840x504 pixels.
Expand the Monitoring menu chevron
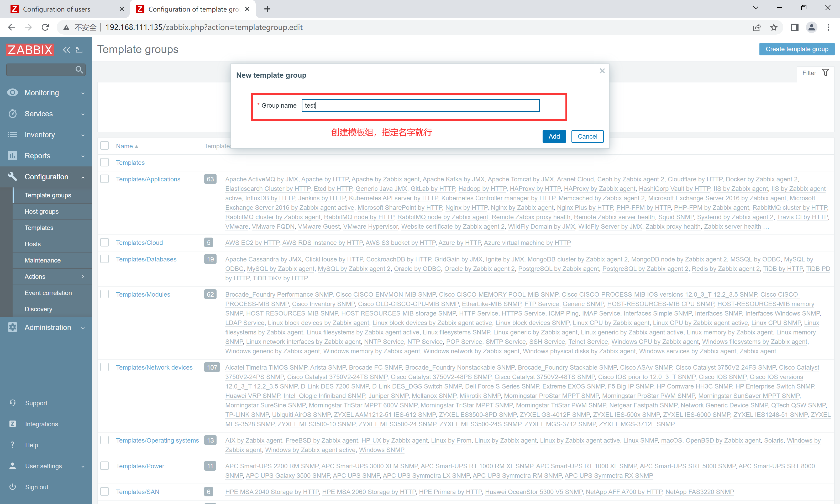tap(83, 93)
